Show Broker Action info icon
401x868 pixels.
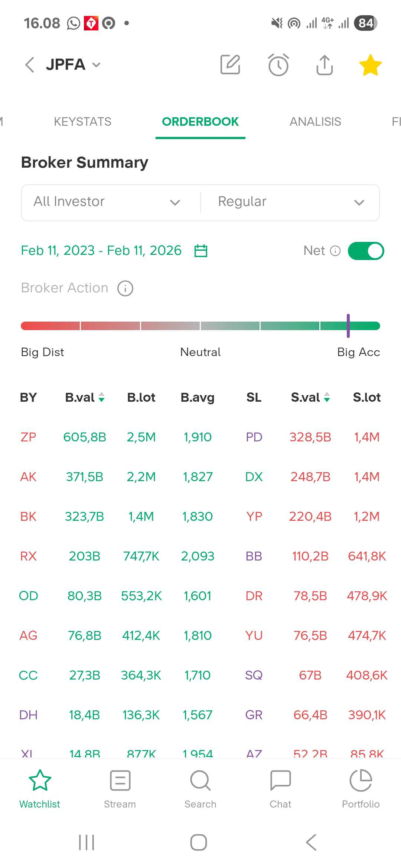[125, 288]
